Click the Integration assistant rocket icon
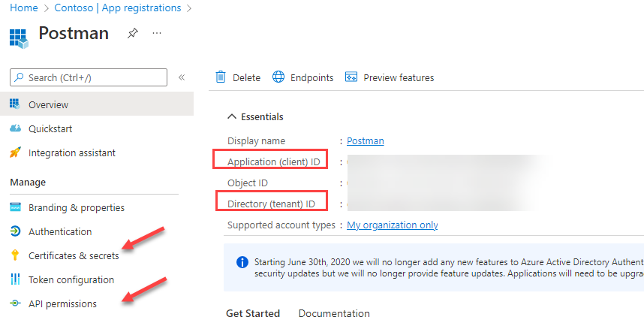The height and width of the screenshot is (320, 644). click(x=15, y=152)
